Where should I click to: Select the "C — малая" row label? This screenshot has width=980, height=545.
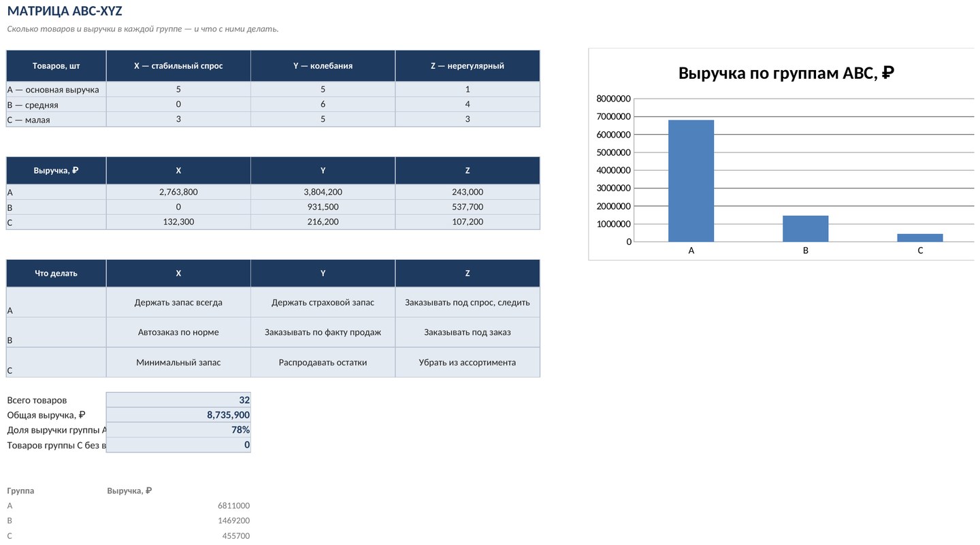click(56, 119)
